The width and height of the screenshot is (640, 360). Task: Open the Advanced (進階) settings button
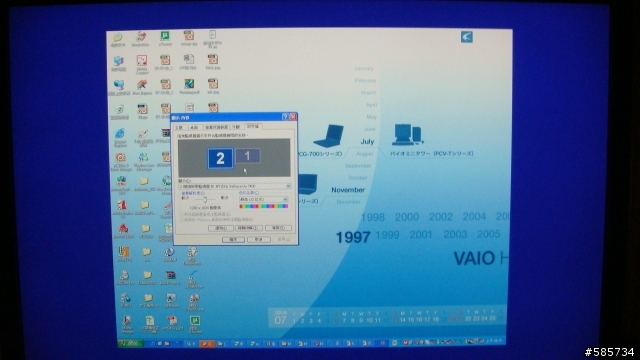click(278, 228)
